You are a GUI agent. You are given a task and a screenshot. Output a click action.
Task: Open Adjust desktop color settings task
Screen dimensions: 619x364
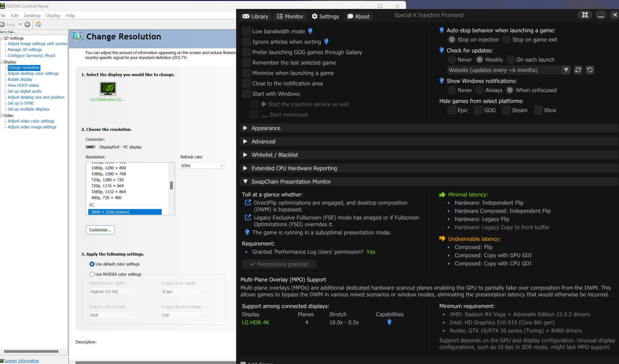[33, 73]
